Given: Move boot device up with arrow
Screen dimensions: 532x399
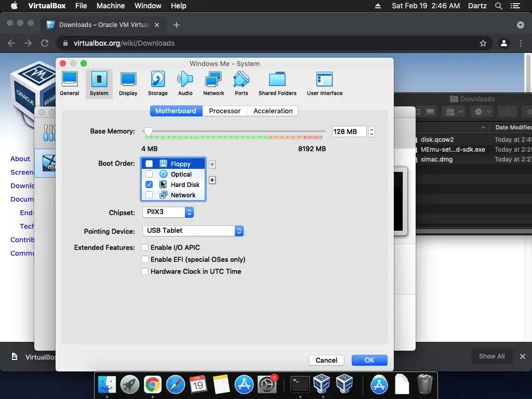Looking at the screenshot, I should click(212, 165).
